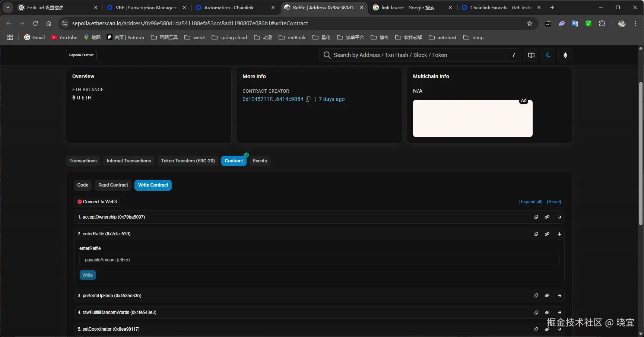Screen dimensions: 644x337
Task: Open the 7 days ago creation transaction
Action: (x=331, y=99)
